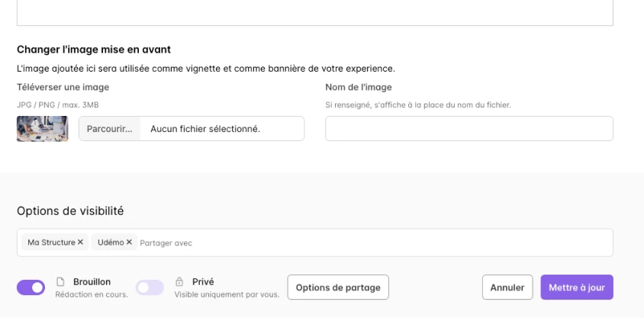This screenshot has height=318, width=644.
Task: Select the Ma Structure tag label
Action: coord(51,243)
